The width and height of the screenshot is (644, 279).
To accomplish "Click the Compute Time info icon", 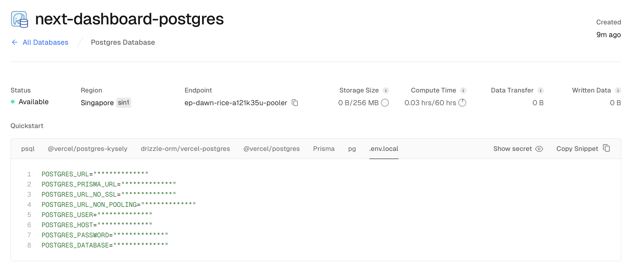I will (x=463, y=90).
